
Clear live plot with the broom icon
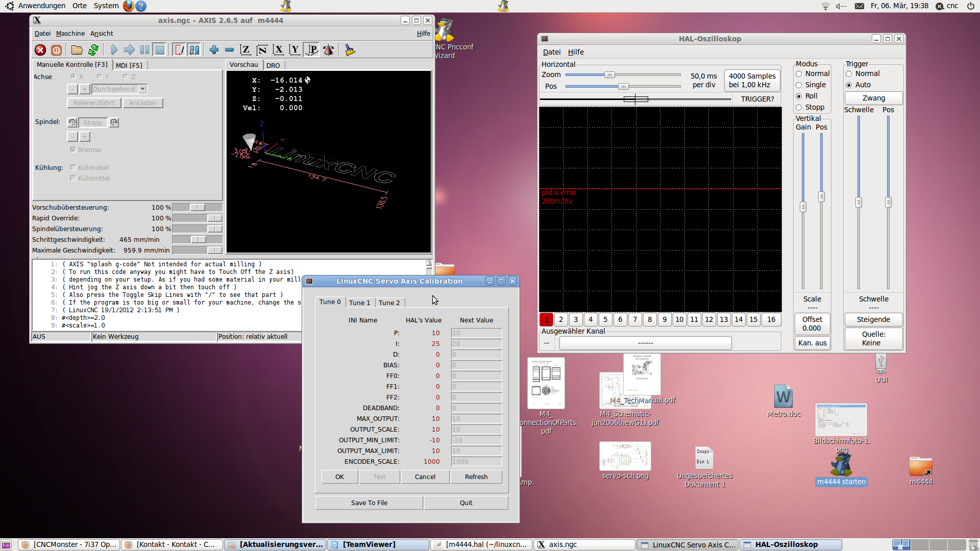click(350, 50)
